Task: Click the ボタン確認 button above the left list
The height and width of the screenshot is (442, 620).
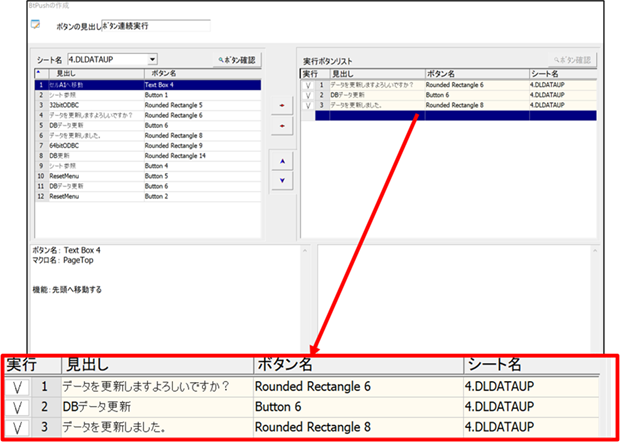Action: tap(237, 60)
